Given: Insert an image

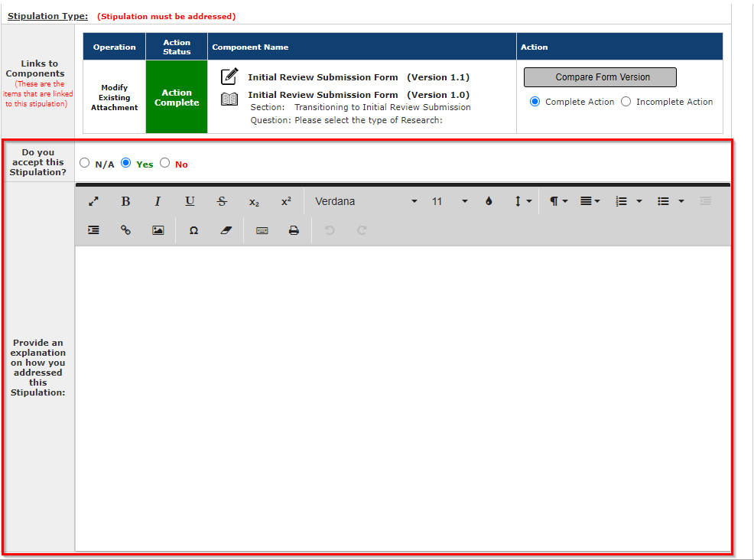Looking at the screenshot, I should (x=158, y=230).
